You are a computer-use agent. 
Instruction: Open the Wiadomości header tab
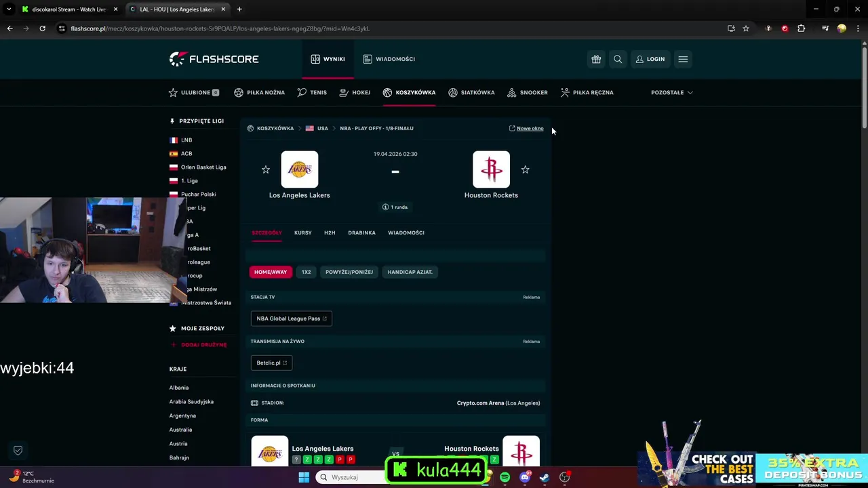[x=389, y=59]
